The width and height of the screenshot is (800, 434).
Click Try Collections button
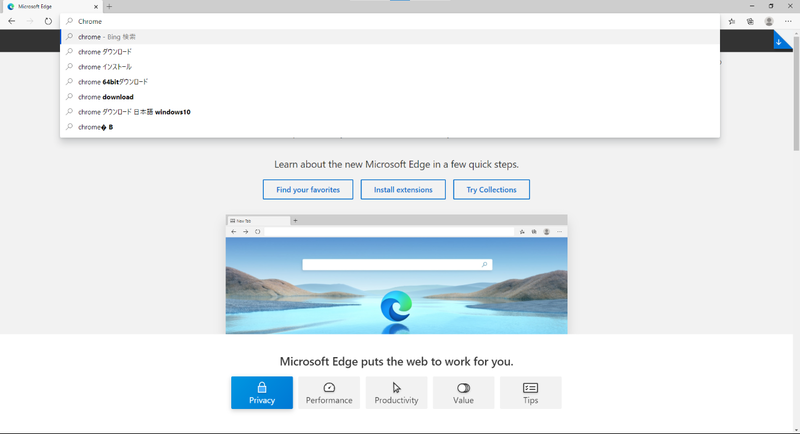(x=491, y=189)
